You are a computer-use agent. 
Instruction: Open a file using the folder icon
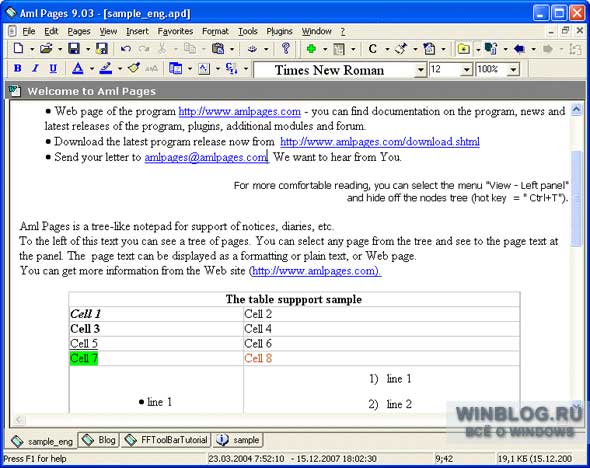pyautogui.click(x=46, y=49)
